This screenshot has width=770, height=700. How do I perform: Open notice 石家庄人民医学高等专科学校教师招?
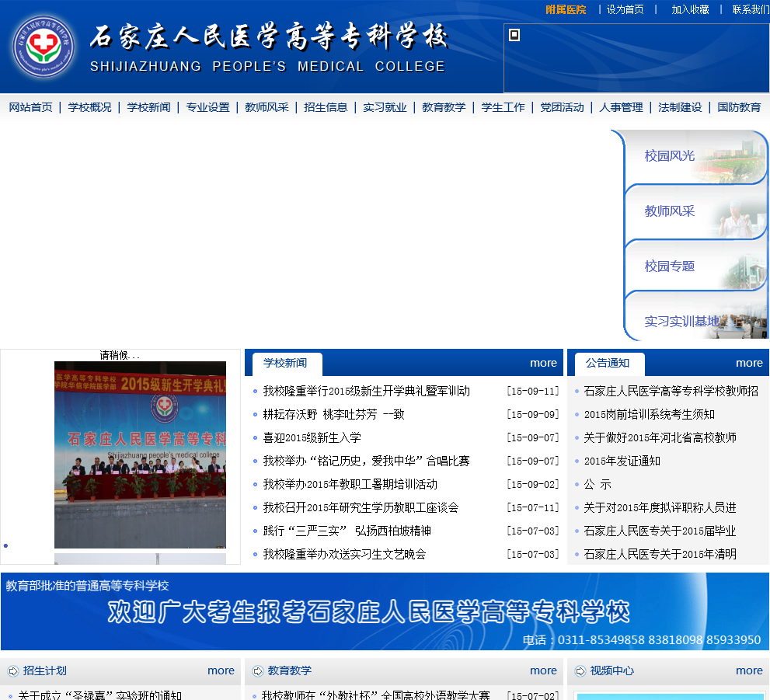(671, 392)
